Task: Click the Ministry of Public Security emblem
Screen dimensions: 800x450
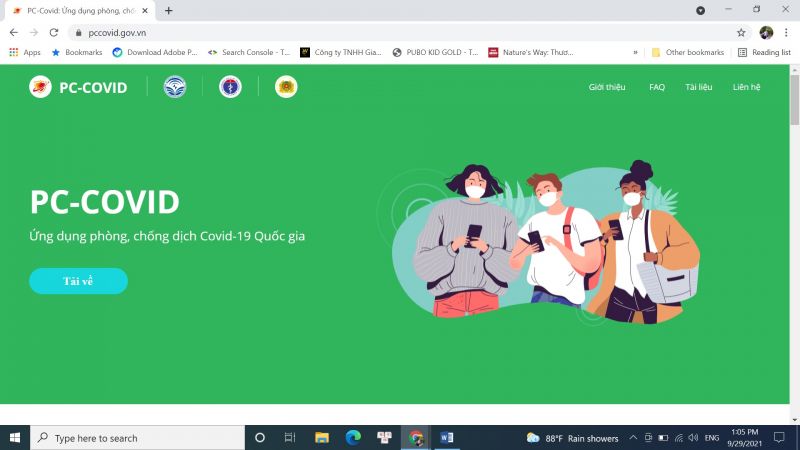Action: 286,87
